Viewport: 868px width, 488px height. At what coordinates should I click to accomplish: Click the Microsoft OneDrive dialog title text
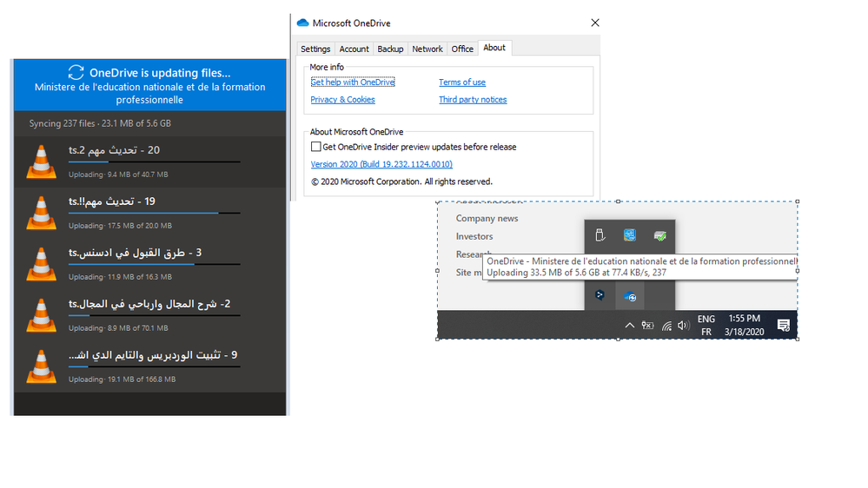[x=352, y=23]
